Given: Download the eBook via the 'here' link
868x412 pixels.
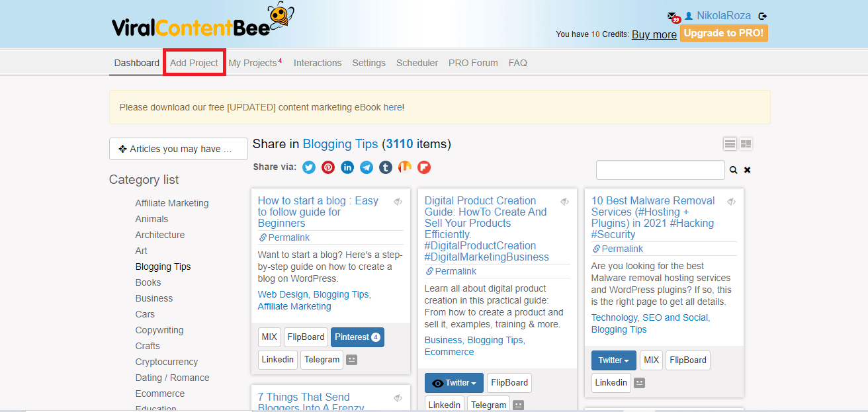Looking at the screenshot, I should [392, 107].
